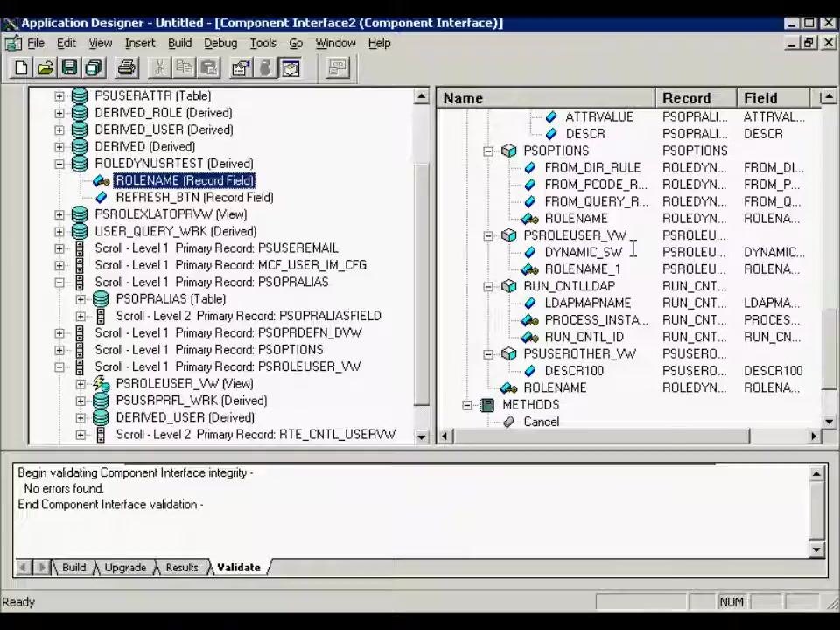The height and width of the screenshot is (630, 840).
Task: Click the Build project toolbar icon
Action: tap(264, 68)
